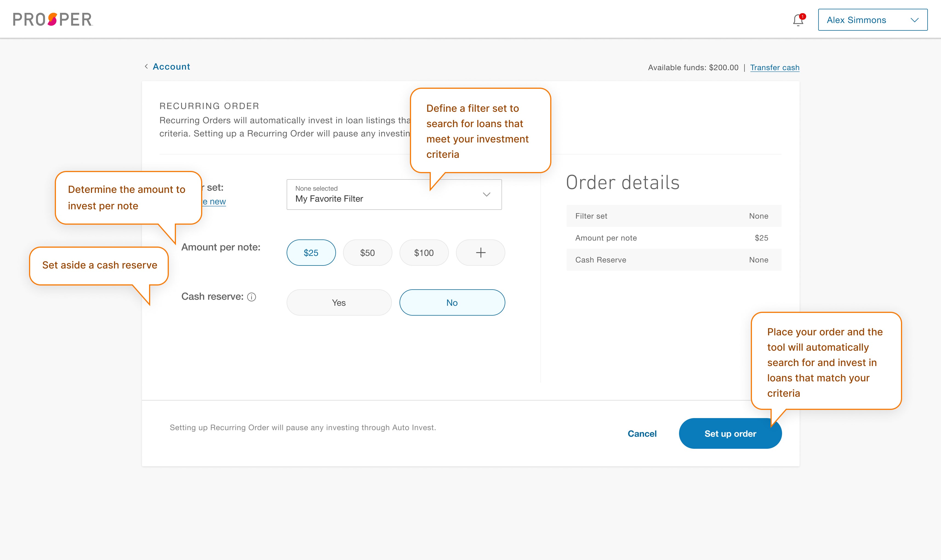Enable the $25 amount per note
The width and height of the screenshot is (941, 560).
tap(310, 253)
